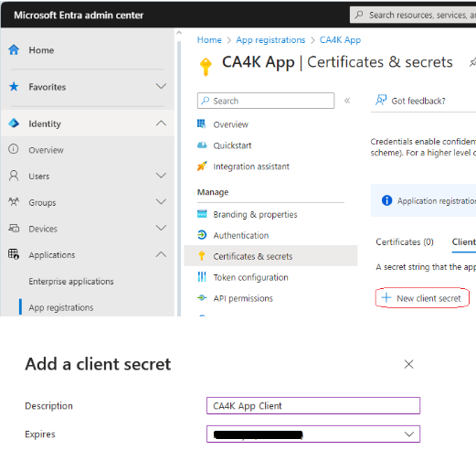Click the Favorites star icon
Viewport: 476px width, 450px height.
coord(14,87)
